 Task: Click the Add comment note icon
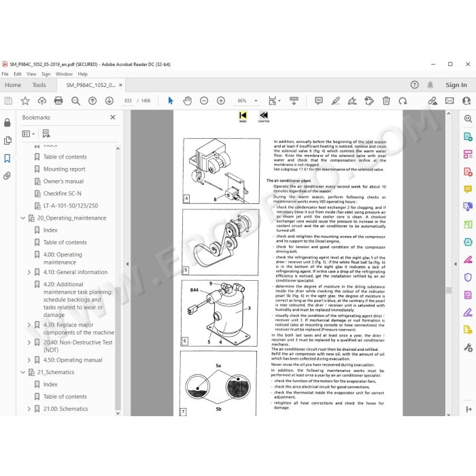tap(318, 101)
